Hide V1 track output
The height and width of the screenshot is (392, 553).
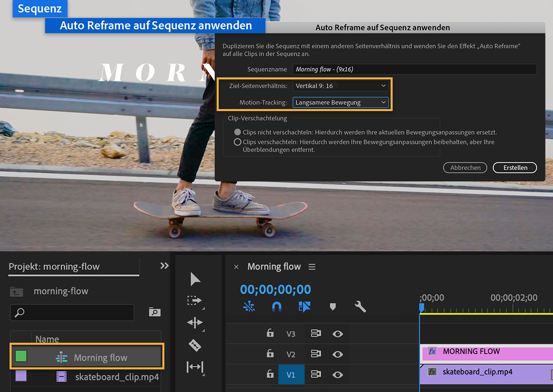[337, 375]
